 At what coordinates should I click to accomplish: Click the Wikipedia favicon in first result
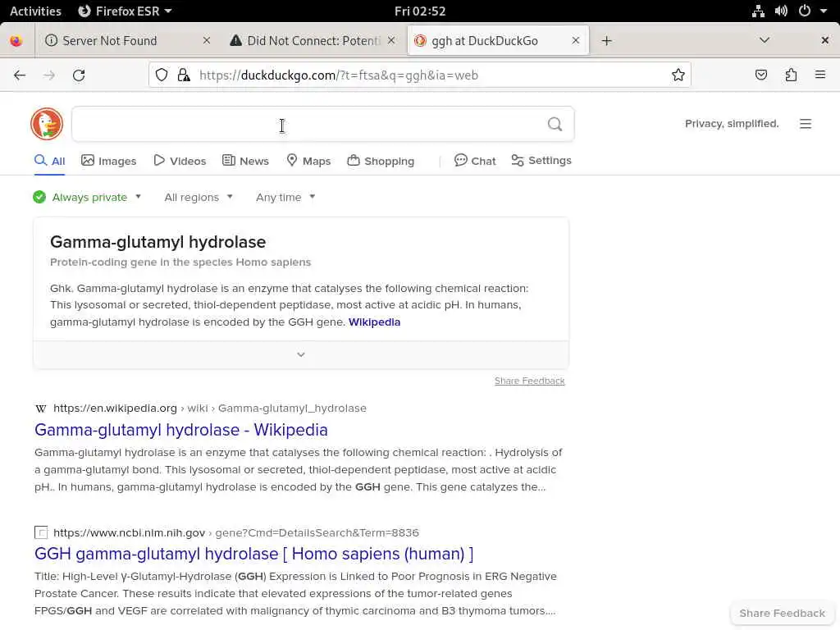(41, 409)
